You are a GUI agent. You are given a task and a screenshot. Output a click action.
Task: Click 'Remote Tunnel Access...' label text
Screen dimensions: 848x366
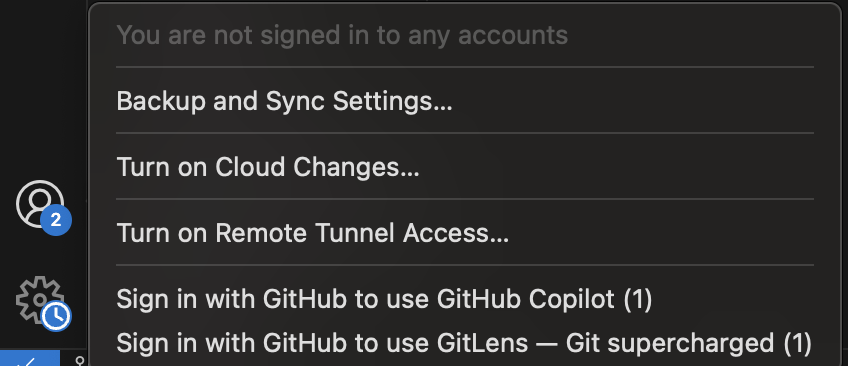point(362,233)
